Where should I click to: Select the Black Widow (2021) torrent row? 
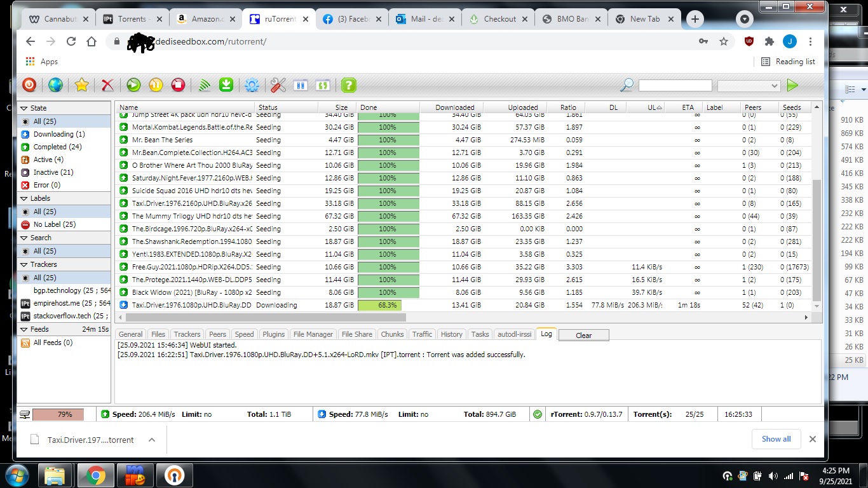click(462, 292)
